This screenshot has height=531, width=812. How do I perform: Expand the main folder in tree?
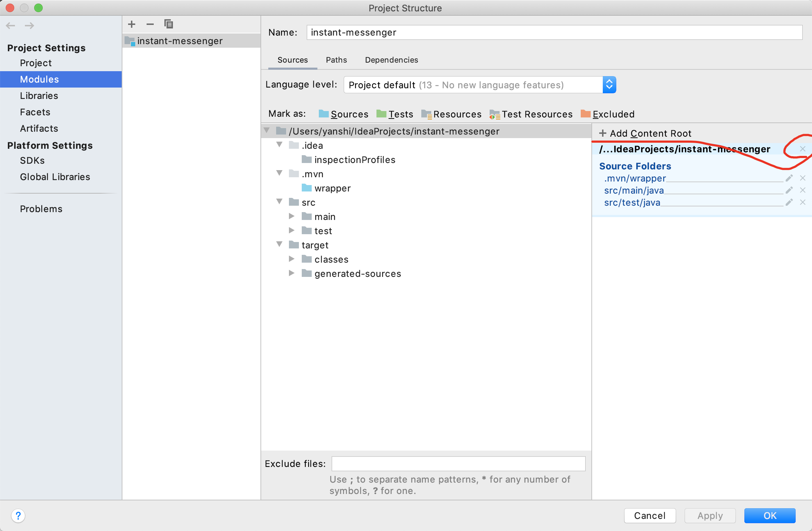click(x=291, y=216)
